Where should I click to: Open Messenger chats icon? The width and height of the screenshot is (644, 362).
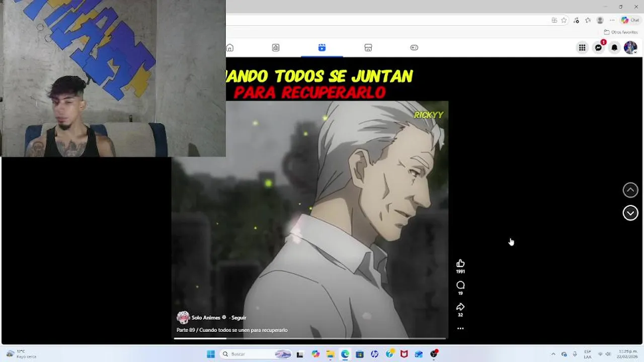click(598, 48)
